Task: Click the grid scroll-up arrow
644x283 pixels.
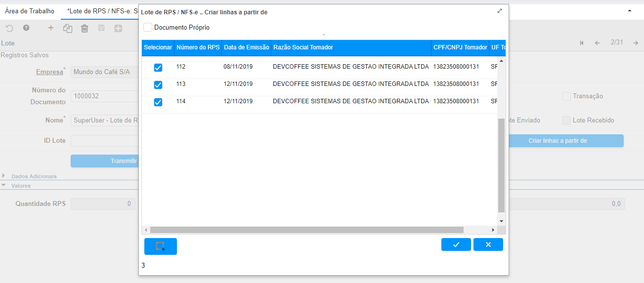Action: pyautogui.click(x=501, y=60)
